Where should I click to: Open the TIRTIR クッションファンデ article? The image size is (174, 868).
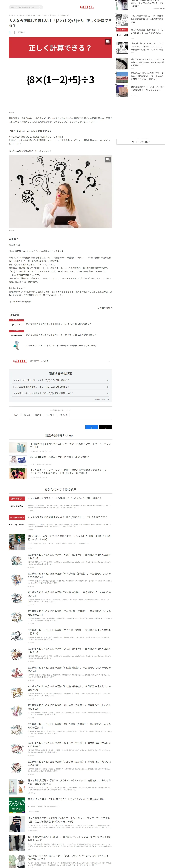[70, 471]
